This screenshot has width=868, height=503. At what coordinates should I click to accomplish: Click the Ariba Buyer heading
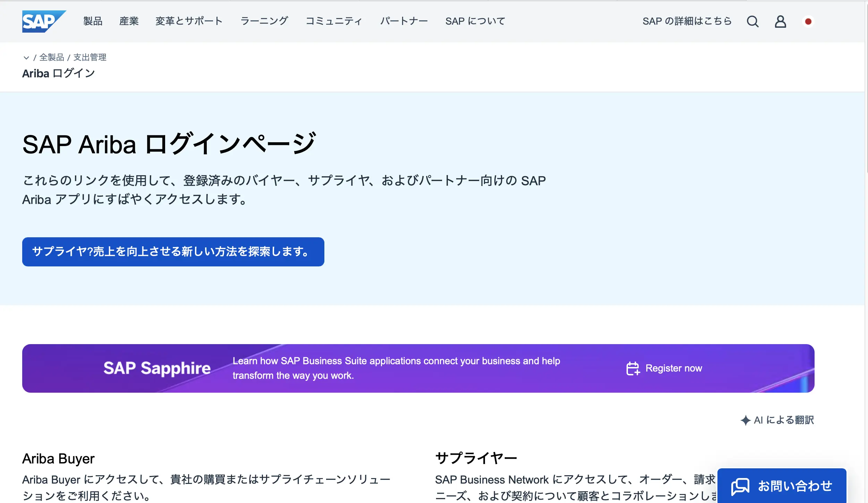58,459
